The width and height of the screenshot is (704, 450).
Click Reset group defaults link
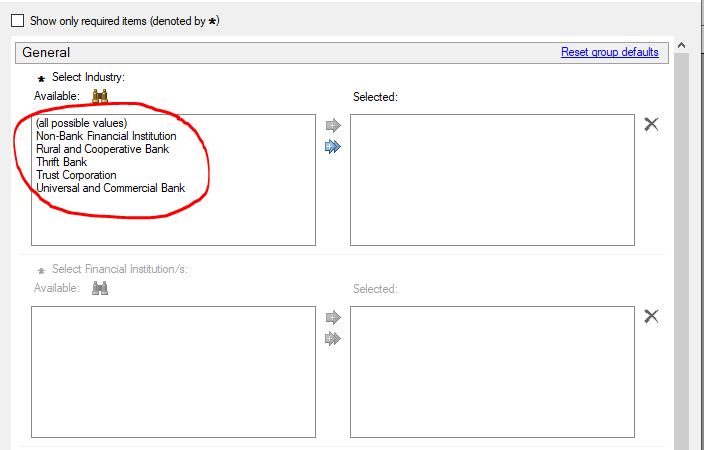[609, 52]
